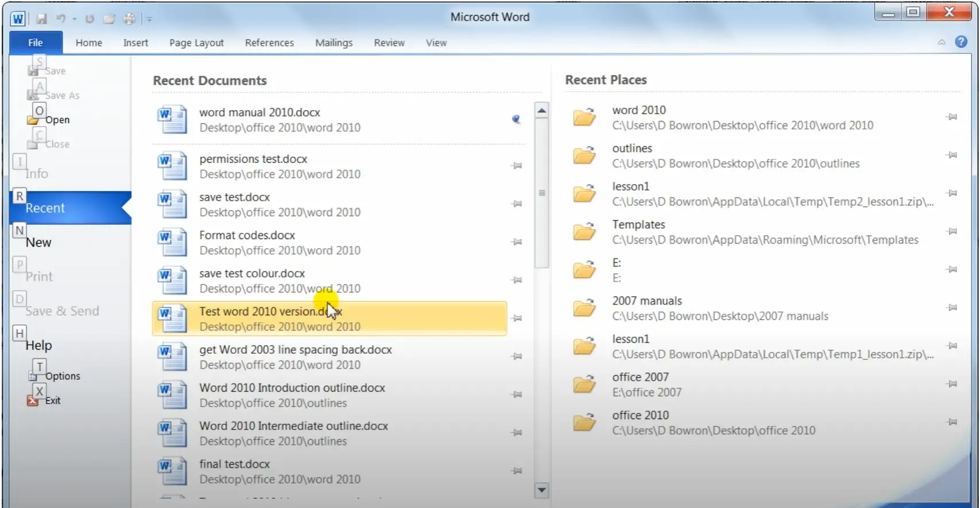Click the Undo icon in the title bar
This screenshot has height=508, width=980.
[x=61, y=18]
